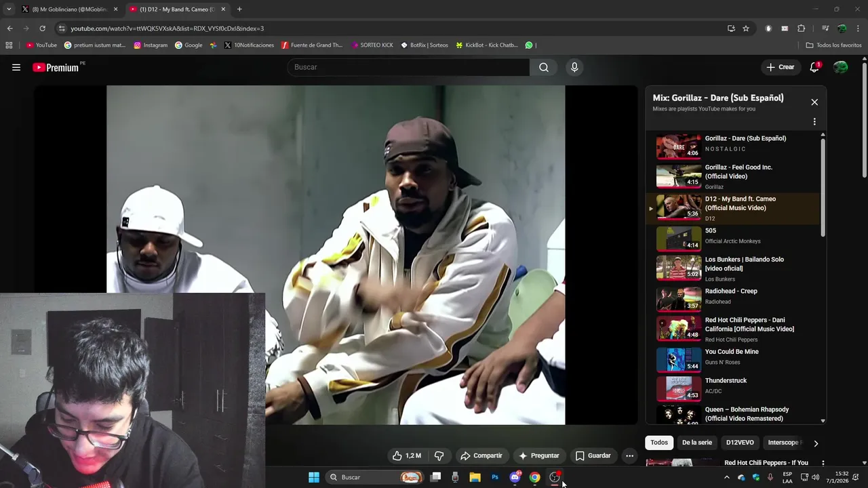Open options for Red Hot Chili Peppers - If You
This screenshot has height=488, width=868.
(x=823, y=464)
